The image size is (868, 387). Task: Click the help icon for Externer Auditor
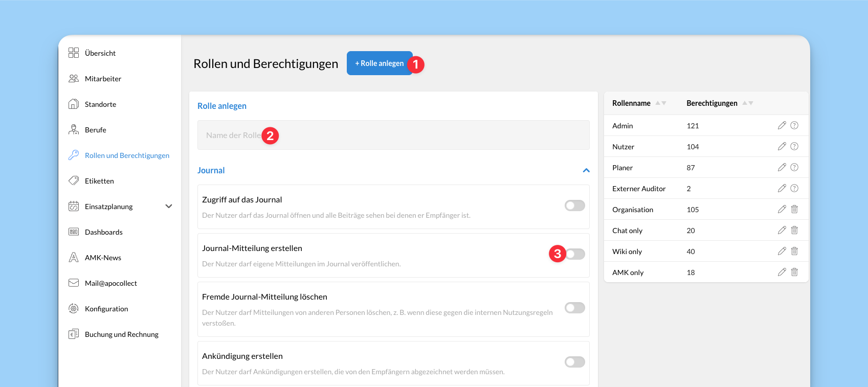794,188
